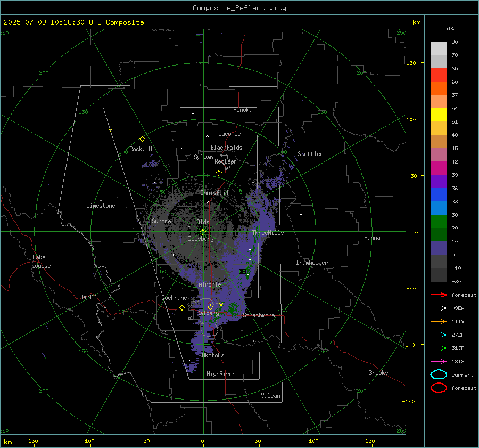The height and width of the screenshot is (448, 479).
Task: Click the Brooks city label
Action: (x=378, y=373)
